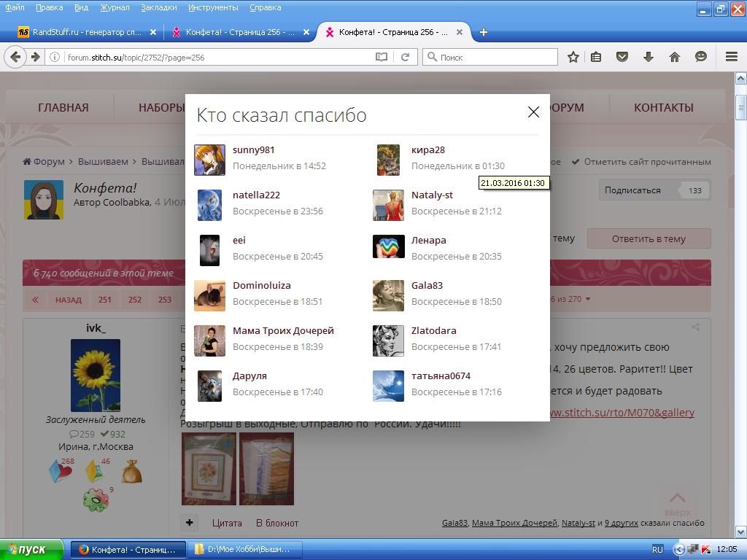
Task: Open the Pocket icon in the toolbar
Action: [622, 57]
